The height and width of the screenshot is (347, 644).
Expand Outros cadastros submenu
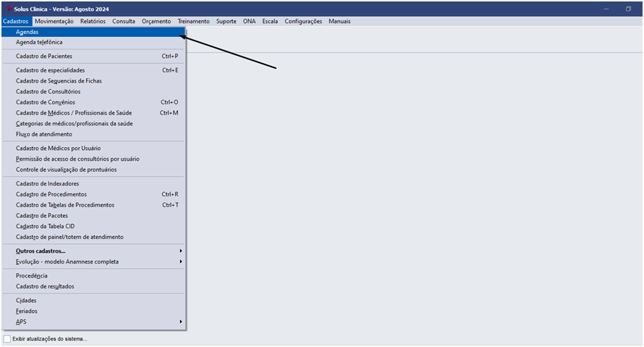pos(93,251)
